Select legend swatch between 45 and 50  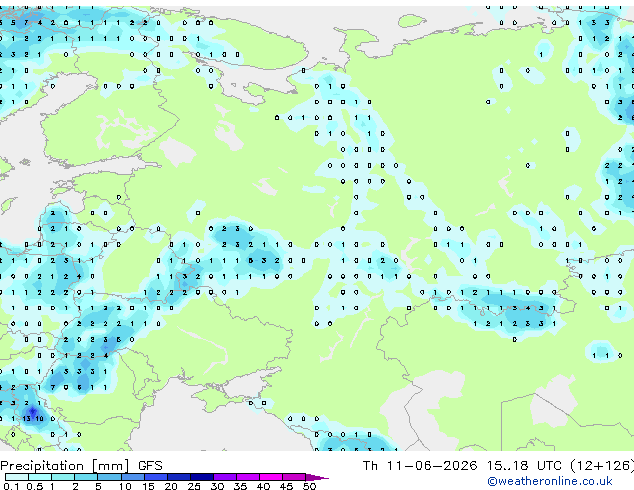(x=294, y=477)
